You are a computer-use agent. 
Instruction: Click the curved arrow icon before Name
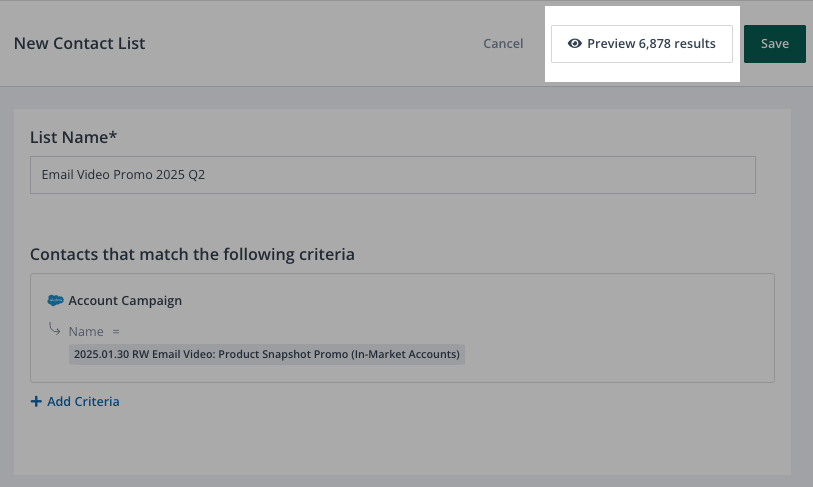[55, 329]
